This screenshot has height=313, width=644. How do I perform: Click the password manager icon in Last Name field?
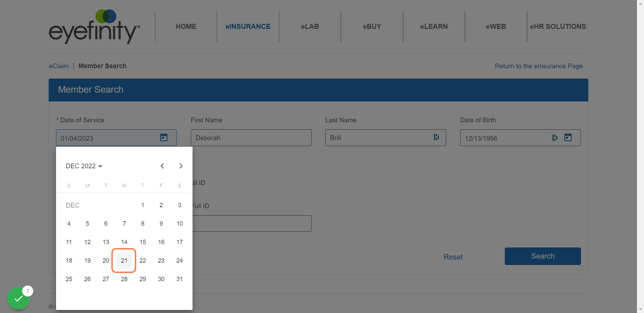click(x=436, y=137)
